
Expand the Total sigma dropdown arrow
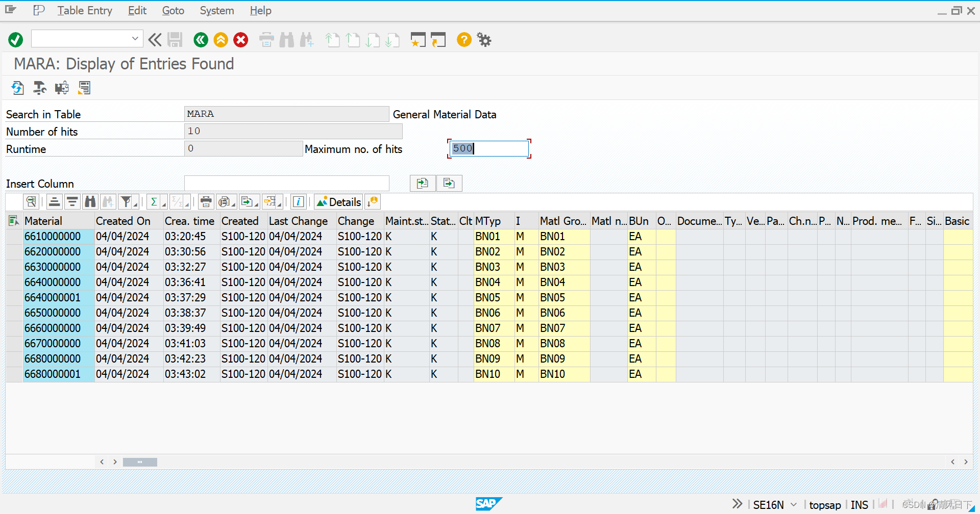click(x=164, y=204)
